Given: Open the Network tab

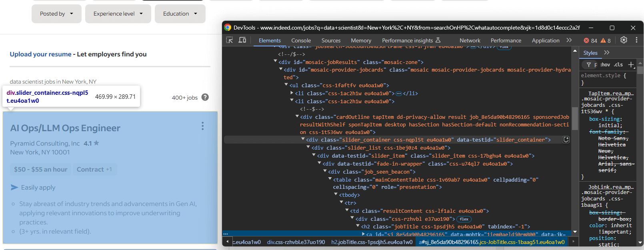Looking at the screenshot, I should click(470, 40).
